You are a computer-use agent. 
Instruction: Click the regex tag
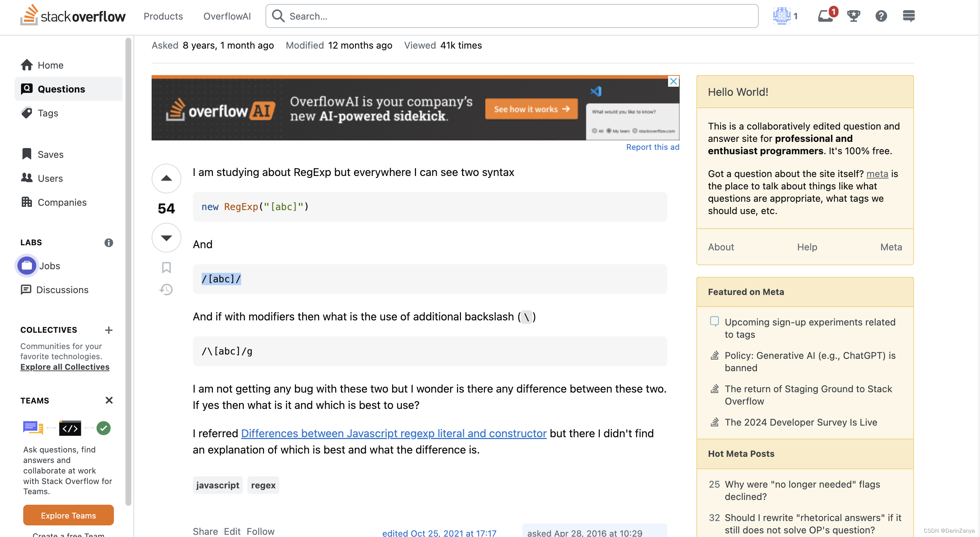[x=263, y=485]
